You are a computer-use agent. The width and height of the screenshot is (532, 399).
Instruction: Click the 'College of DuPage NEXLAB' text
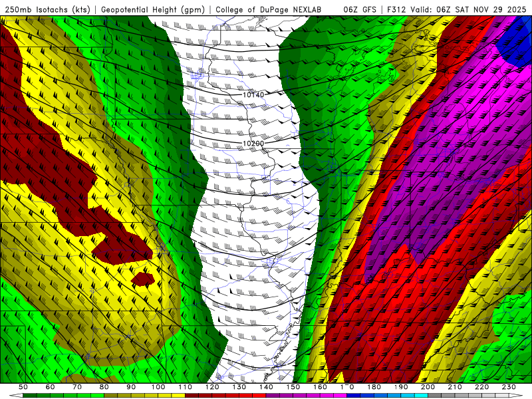point(269,10)
